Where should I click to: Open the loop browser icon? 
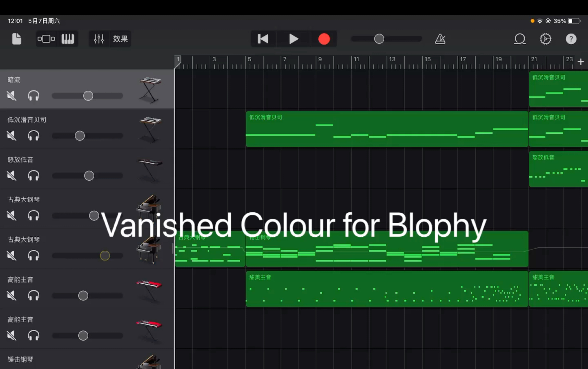point(520,39)
